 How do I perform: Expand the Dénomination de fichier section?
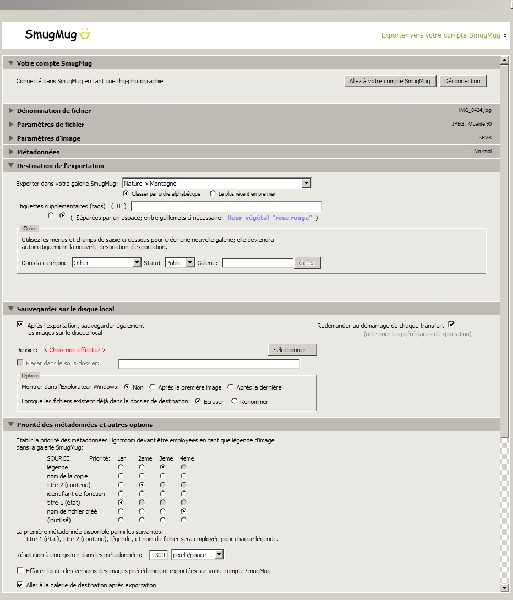(11, 111)
